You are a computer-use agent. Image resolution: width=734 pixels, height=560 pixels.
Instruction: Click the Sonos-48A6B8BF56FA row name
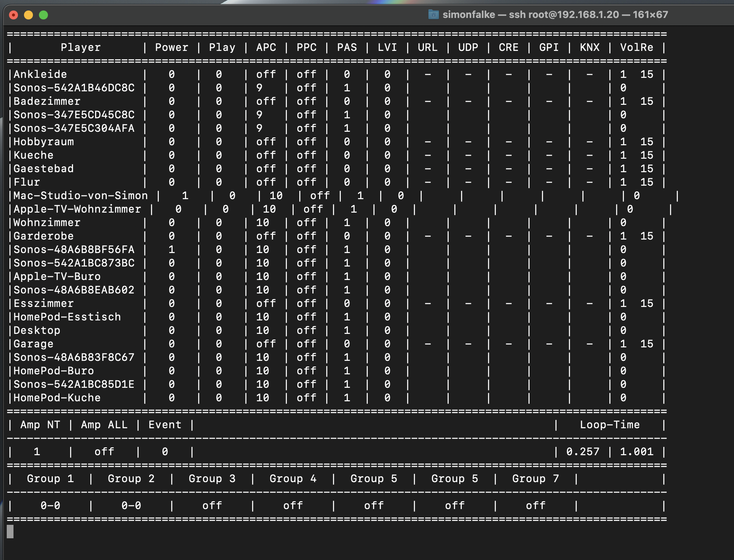tap(74, 250)
